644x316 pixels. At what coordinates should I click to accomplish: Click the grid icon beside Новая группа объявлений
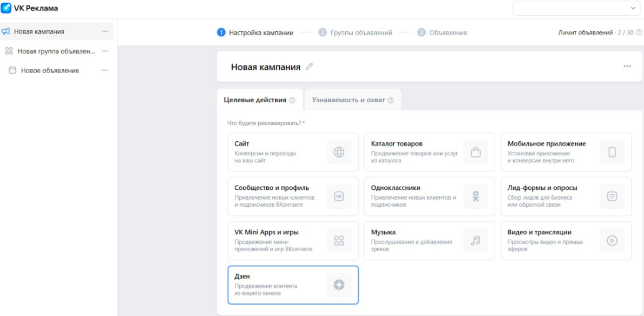[9, 51]
